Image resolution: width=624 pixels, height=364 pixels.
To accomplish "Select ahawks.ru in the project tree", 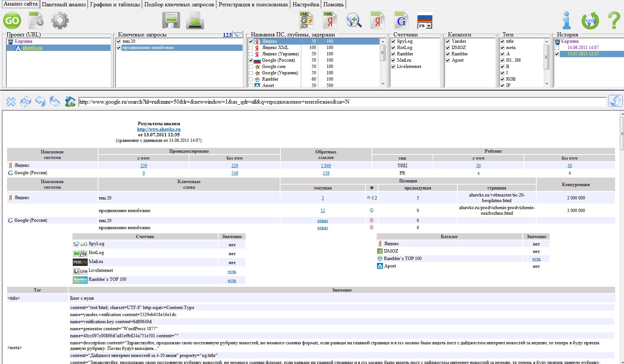I will point(32,48).
